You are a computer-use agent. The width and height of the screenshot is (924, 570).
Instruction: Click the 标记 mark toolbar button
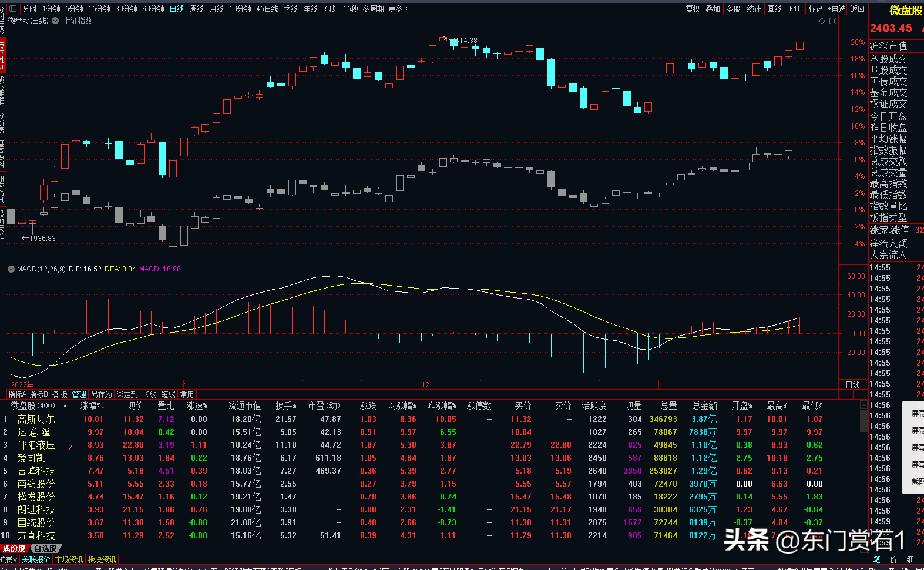click(816, 9)
